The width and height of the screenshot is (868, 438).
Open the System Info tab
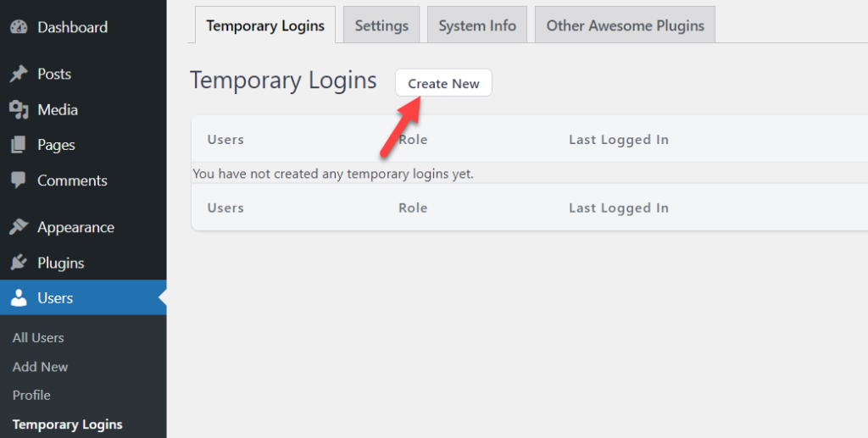point(477,25)
